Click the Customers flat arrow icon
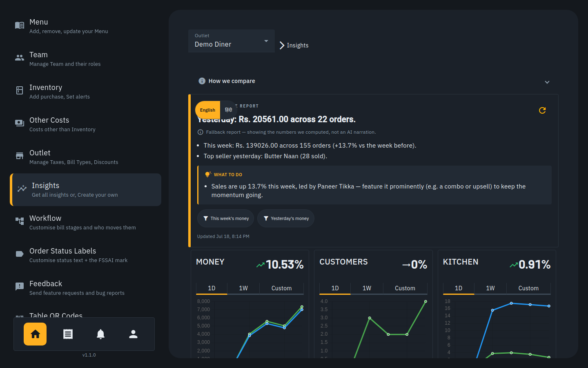The image size is (588, 368). pyautogui.click(x=406, y=265)
